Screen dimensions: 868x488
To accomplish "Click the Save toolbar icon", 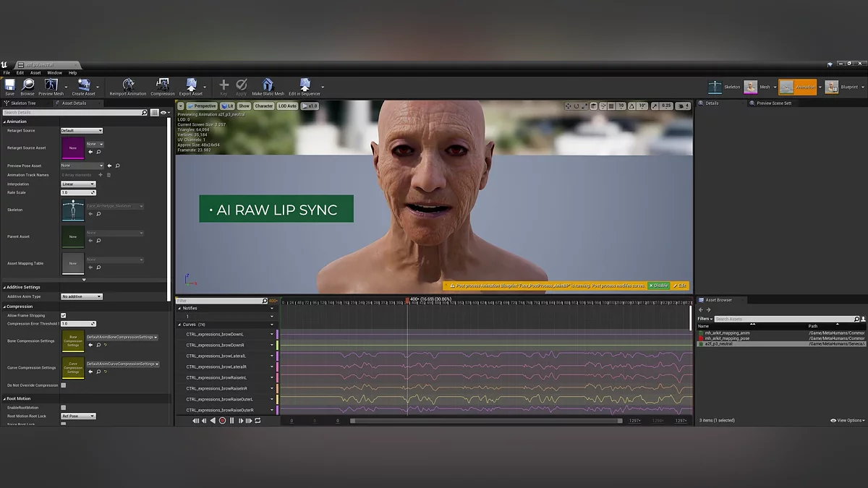I will point(9,86).
